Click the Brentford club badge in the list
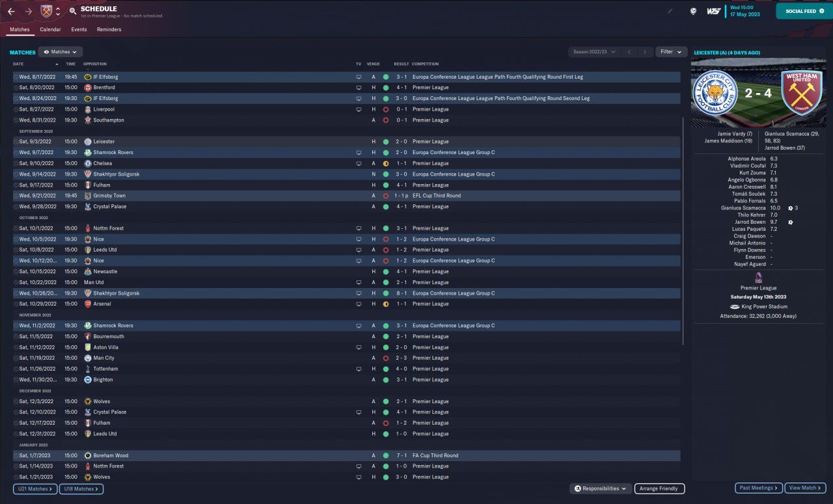This screenshot has height=504, width=833. [87, 87]
